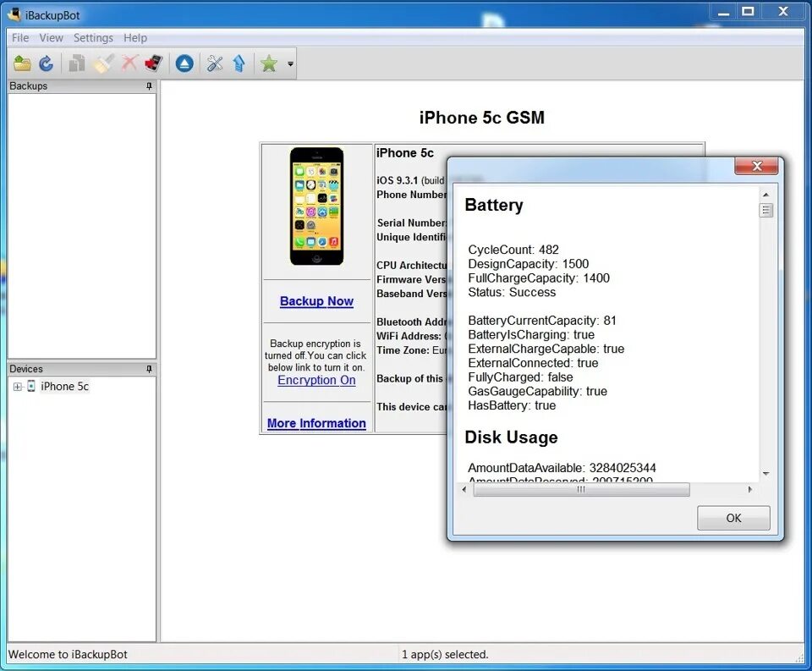The width and height of the screenshot is (812, 671).
Task: Click the HasBattery: true line
Action: pyautogui.click(x=512, y=405)
